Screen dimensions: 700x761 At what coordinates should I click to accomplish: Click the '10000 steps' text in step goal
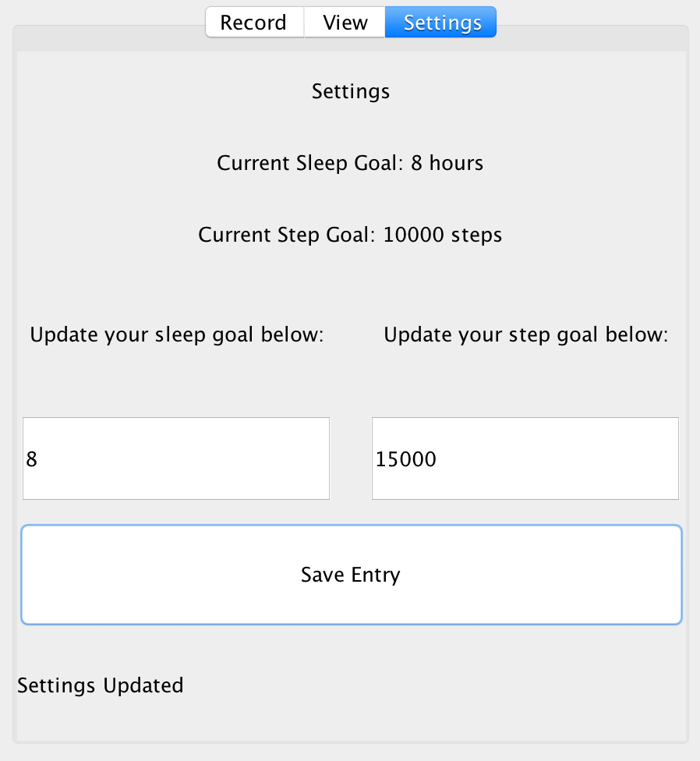(443, 235)
